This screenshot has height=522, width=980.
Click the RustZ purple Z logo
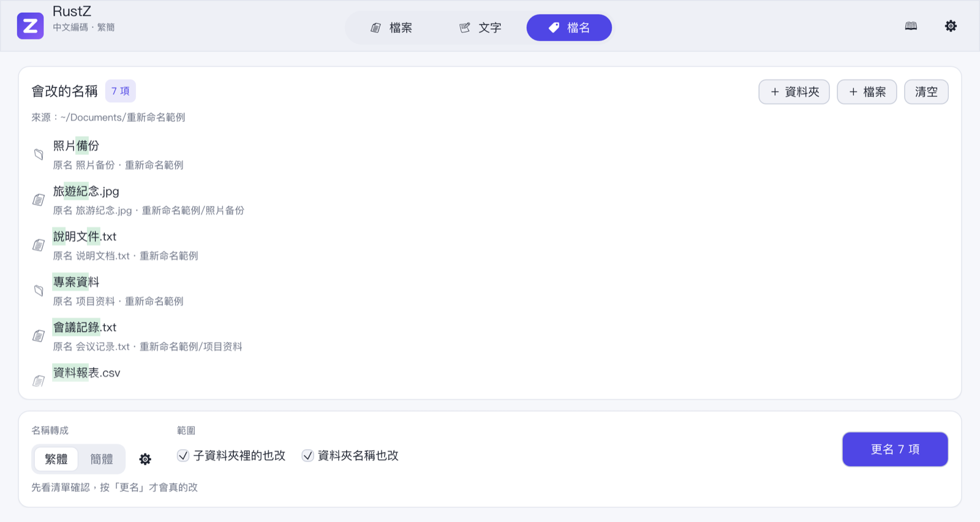pyautogui.click(x=30, y=26)
